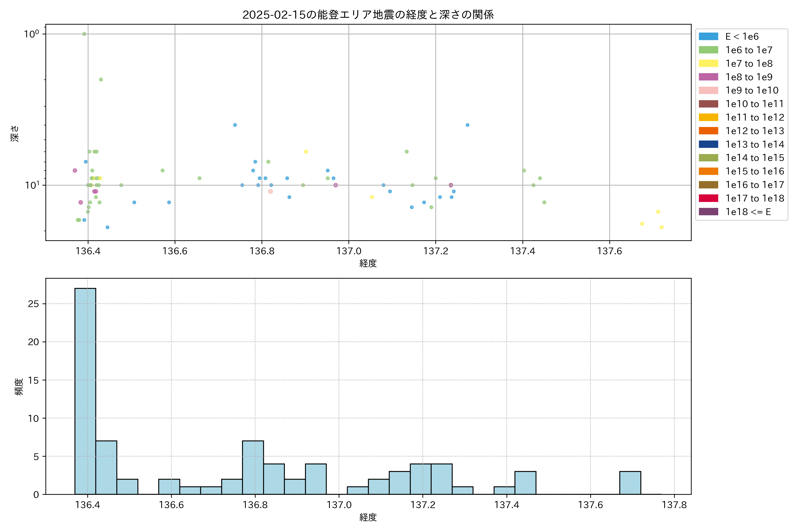Click the green point at depth 10^0

(84, 34)
